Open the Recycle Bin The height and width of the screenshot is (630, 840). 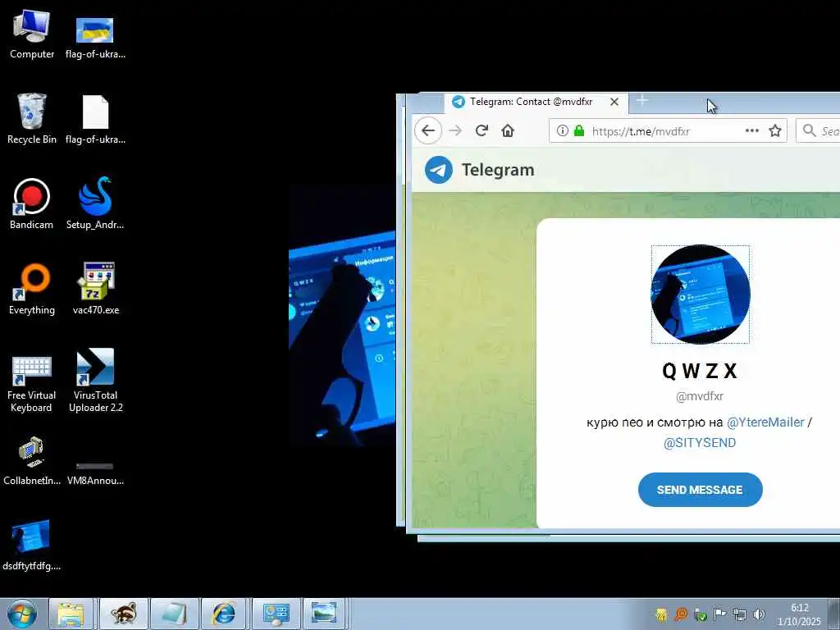coord(31,119)
